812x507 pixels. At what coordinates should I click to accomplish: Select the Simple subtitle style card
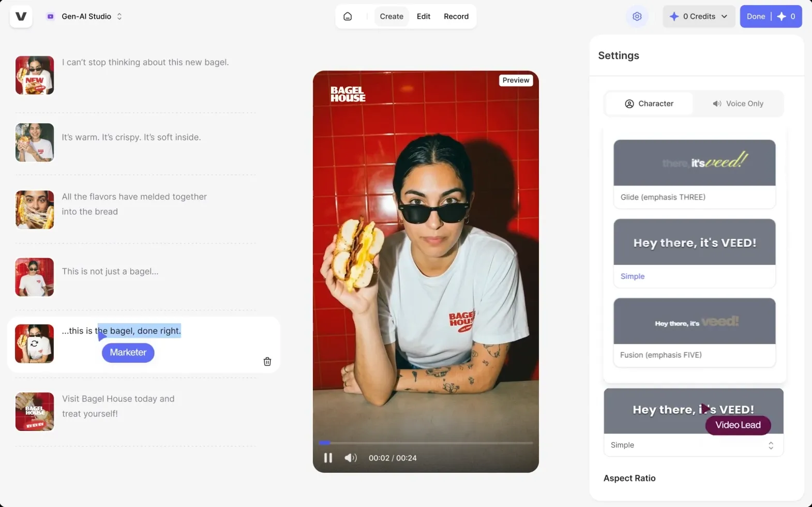695,253
